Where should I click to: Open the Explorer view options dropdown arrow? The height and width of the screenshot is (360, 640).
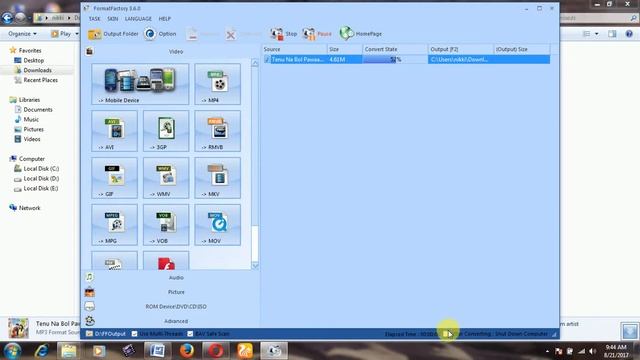pos(596,34)
